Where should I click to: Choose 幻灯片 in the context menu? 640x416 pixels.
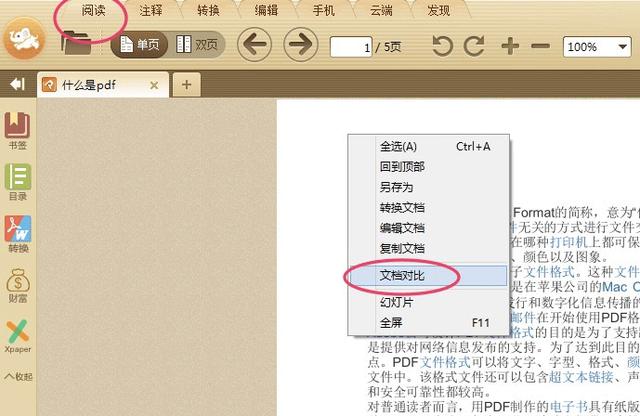point(429,303)
